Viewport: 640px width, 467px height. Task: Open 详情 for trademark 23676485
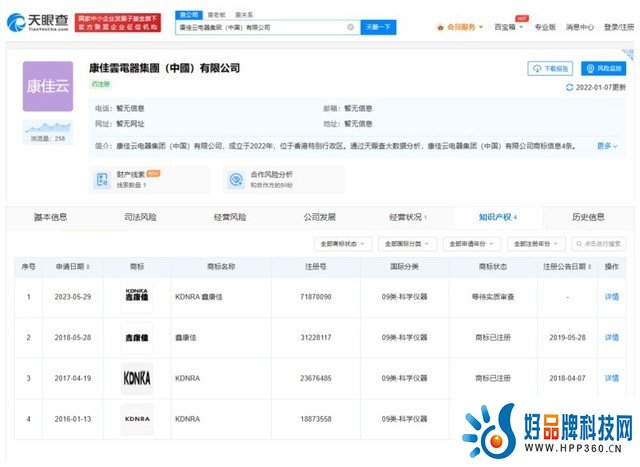611,378
